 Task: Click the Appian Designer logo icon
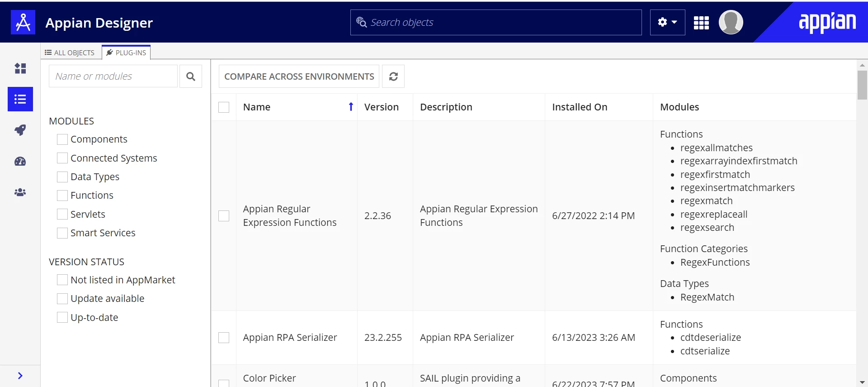(23, 22)
